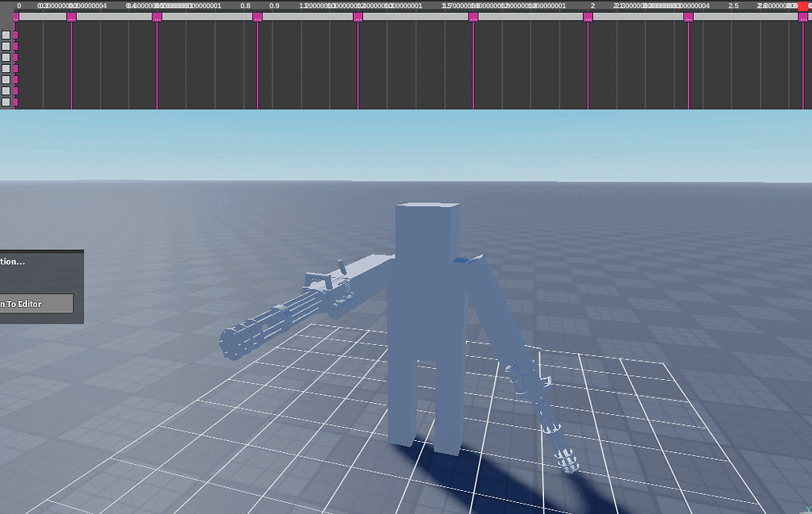Toggle the second track selector square

point(6,46)
